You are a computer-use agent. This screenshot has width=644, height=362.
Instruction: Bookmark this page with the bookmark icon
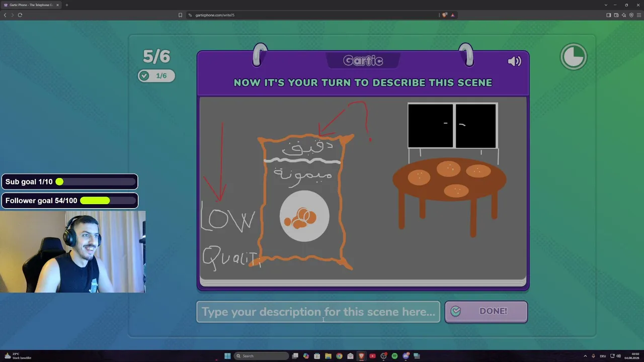pos(180,15)
